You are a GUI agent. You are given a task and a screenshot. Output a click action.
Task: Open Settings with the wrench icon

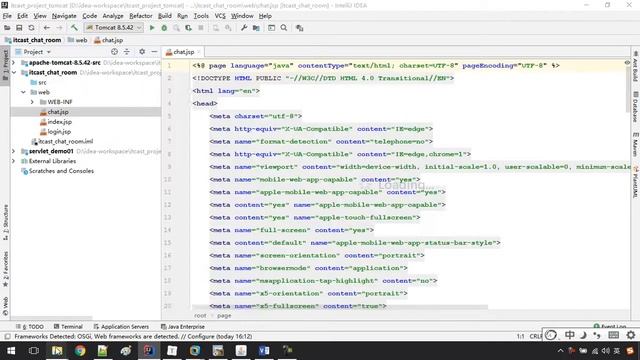244,28
